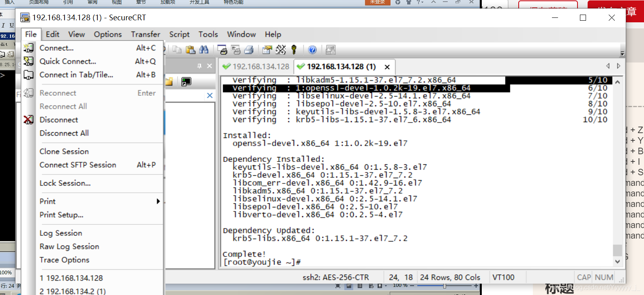Image resolution: width=644 pixels, height=295 pixels.
Task: Click the greyed lock session toolbar icon
Action: coord(331,50)
